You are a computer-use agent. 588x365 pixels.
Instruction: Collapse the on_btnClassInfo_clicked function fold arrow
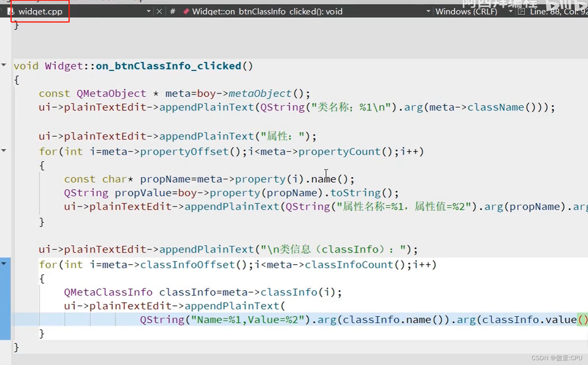coord(4,65)
